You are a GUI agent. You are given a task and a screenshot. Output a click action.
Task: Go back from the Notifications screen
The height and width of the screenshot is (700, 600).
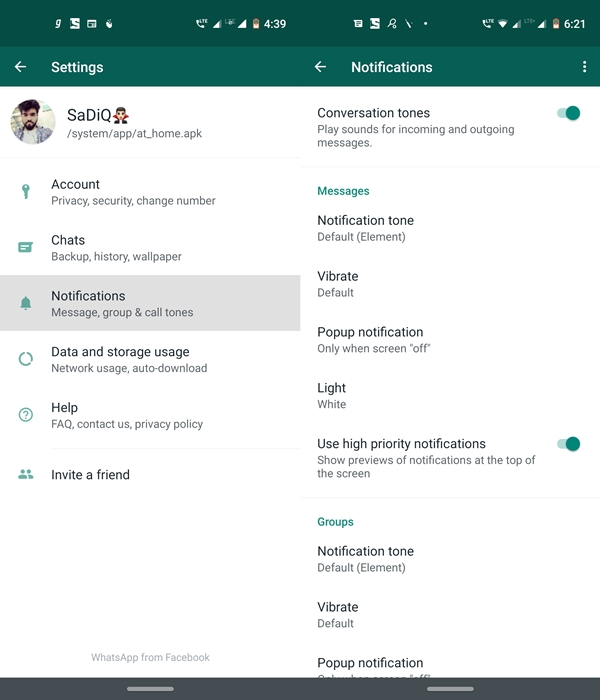321,67
